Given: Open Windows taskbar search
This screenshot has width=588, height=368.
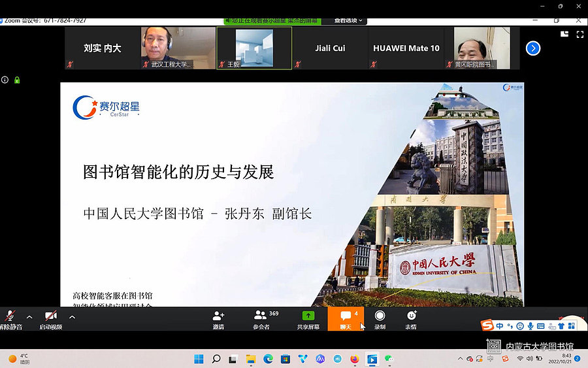Looking at the screenshot, I should click(216, 359).
